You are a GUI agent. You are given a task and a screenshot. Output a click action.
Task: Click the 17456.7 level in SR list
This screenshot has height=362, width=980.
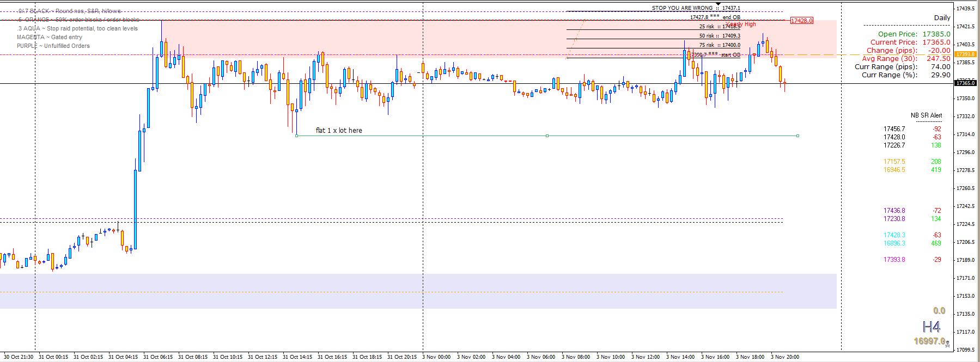click(894, 129)
